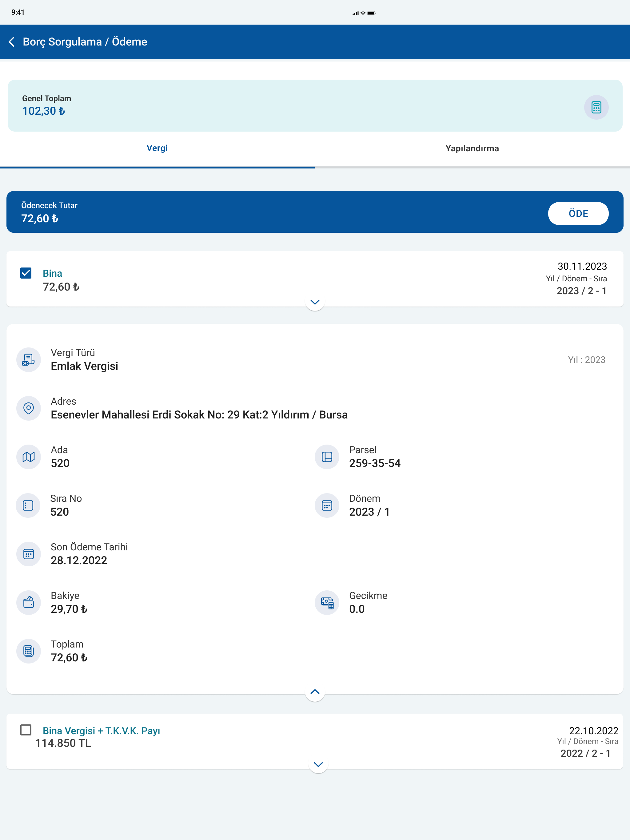Tap the Dönem calendar icon

tap(327, 505)
